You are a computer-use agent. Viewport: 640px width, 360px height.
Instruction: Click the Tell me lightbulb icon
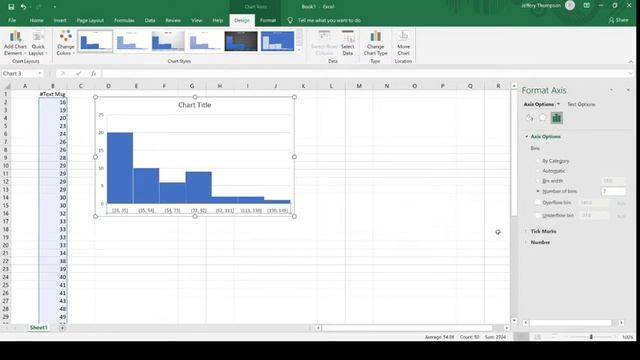coord(290,20)
